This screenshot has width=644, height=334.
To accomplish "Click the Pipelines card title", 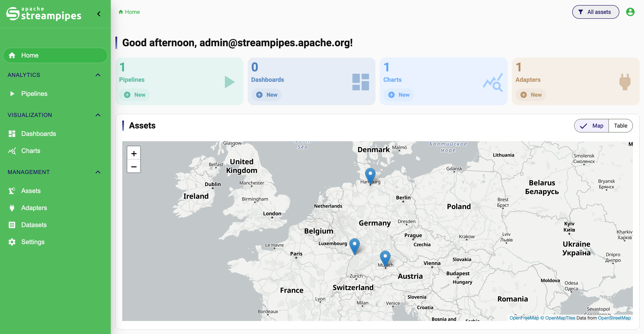I will click(132, 80).
